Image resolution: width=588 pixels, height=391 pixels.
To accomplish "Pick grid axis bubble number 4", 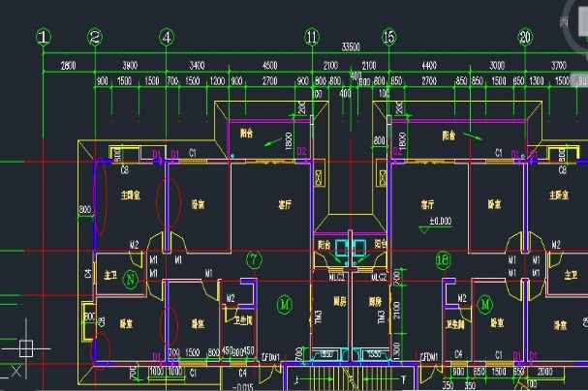I will pos(167,38).
